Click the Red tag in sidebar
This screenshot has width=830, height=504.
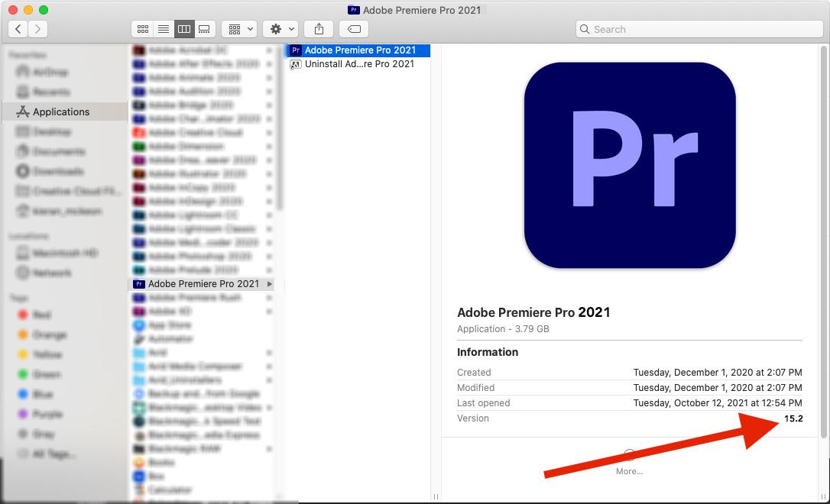(35, 315)
